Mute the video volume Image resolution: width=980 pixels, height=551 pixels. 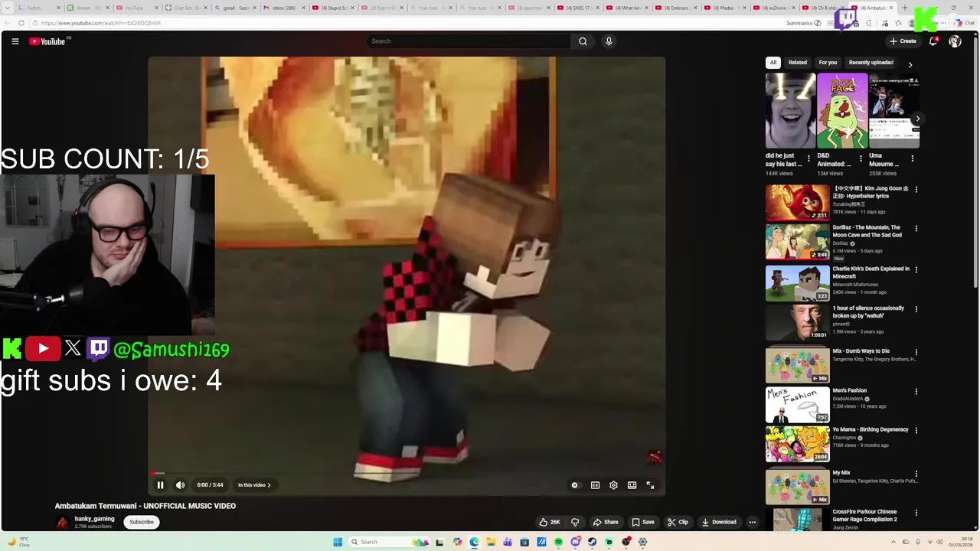click(180, 485)
